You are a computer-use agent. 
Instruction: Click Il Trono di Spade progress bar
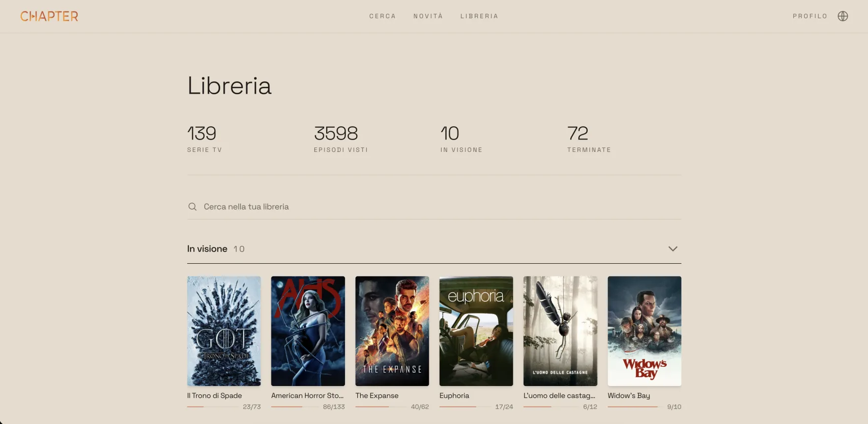212,407
